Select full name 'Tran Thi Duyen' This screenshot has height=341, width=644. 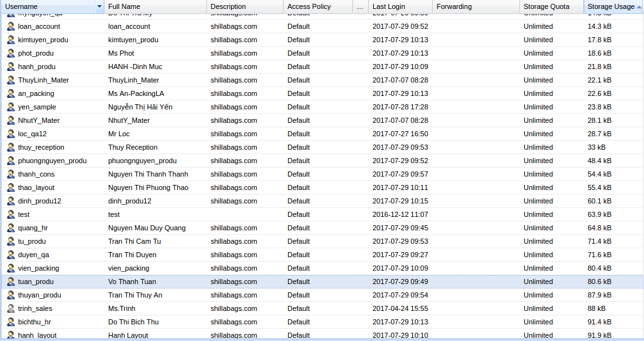point(133,255)
